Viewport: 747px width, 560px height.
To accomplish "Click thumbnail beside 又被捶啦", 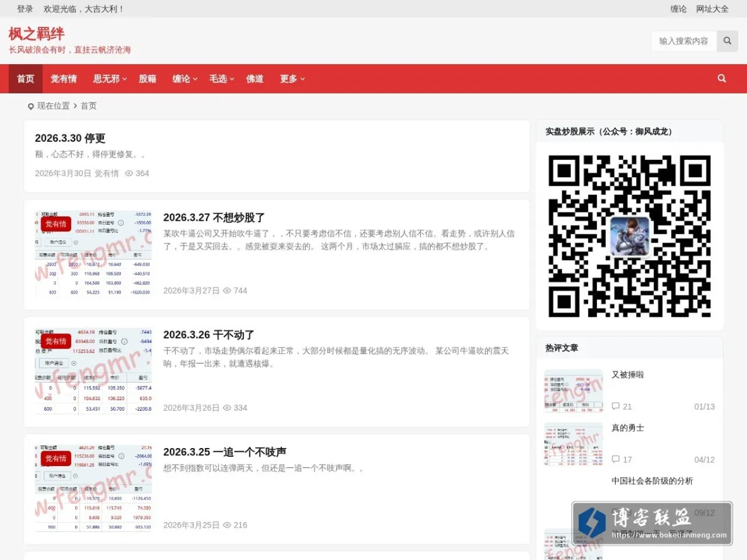I will click(x=573, y=391).
